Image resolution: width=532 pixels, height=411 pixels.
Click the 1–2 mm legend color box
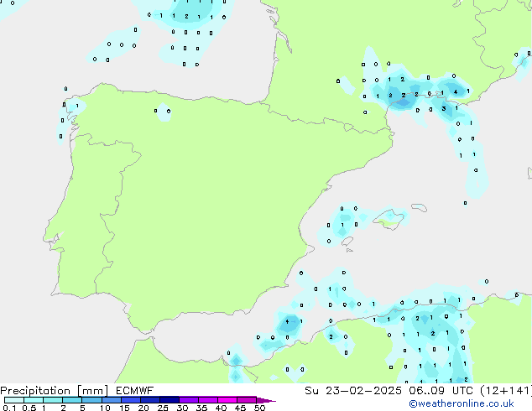coord(53,400)
